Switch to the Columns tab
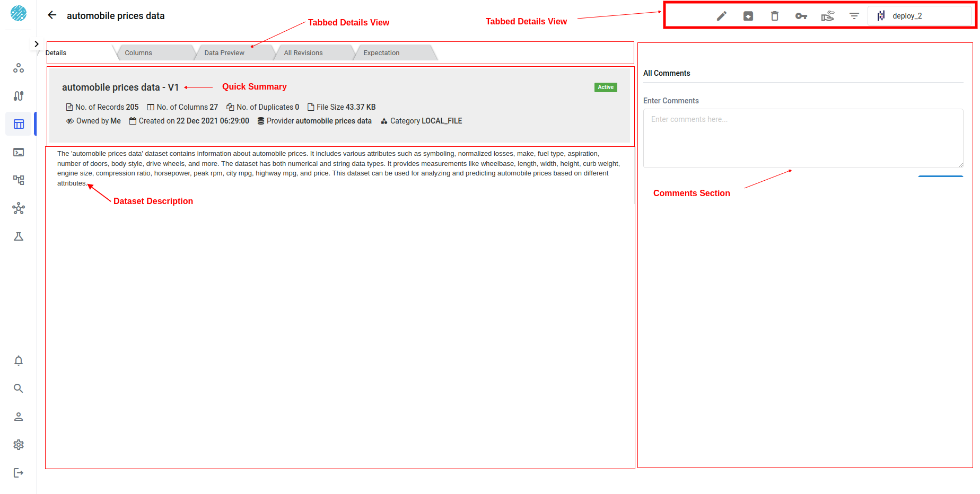980x494 pixels. pos(138,52)
